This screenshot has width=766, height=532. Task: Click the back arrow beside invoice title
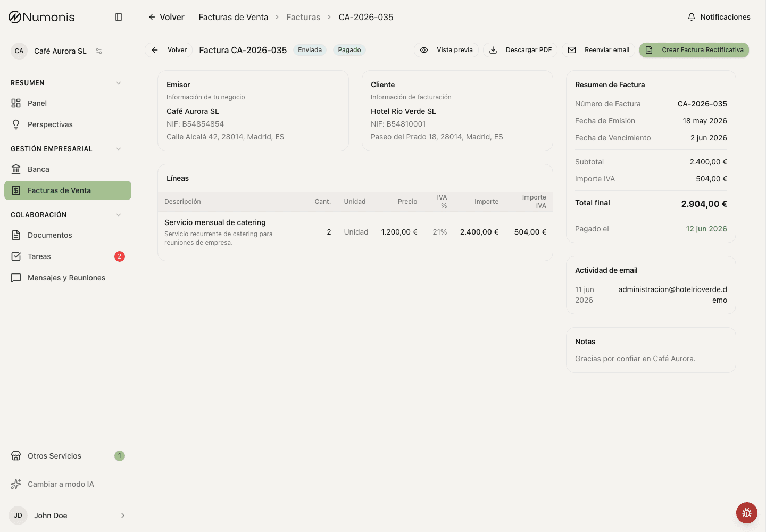coord(155,50)
